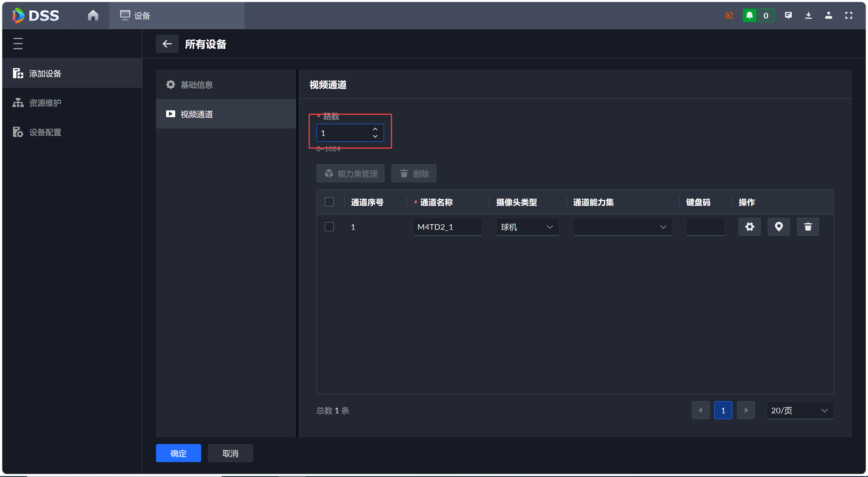This screenshot has height=477, width=868.
Task: Increase 路数 value with up arrow
Action: click(375, 129)
